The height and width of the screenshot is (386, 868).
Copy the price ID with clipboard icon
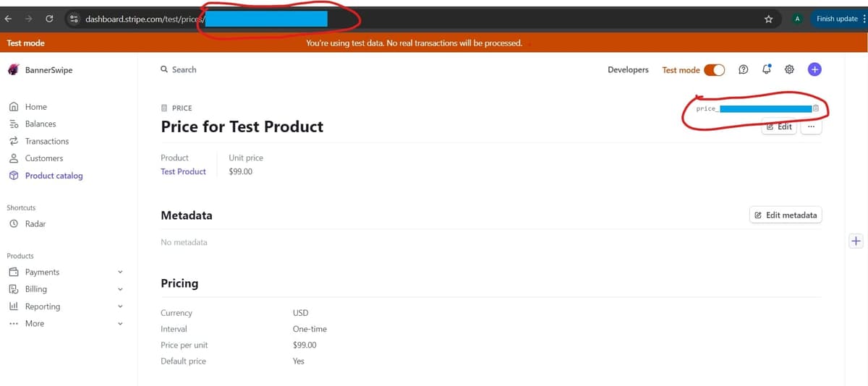coord(815,108)
